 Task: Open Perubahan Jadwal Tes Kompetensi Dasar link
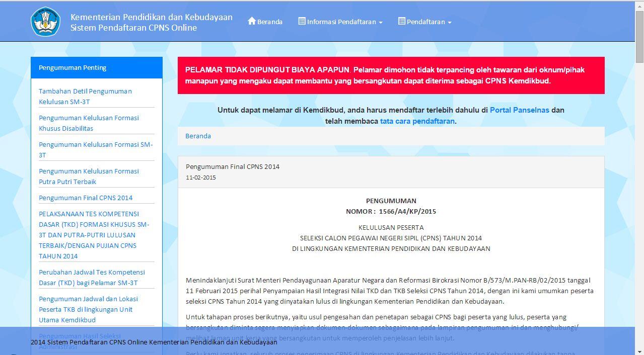coord(92,278)
